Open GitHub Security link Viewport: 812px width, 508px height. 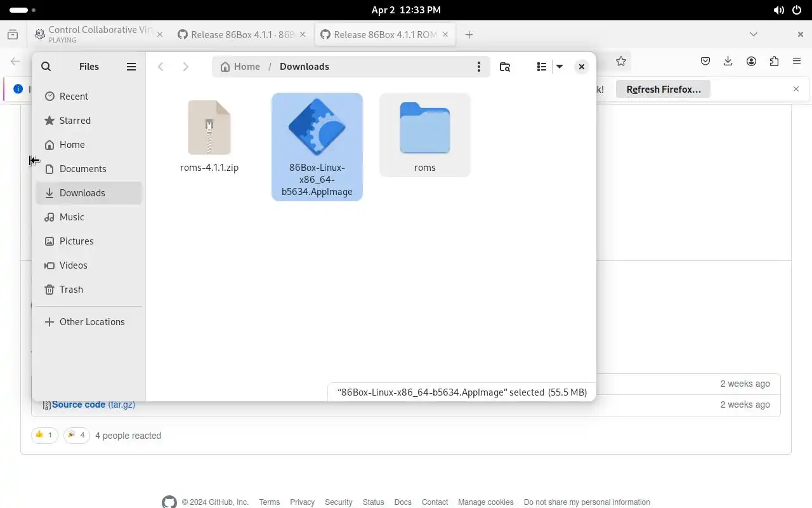click(x=339, y=502)
